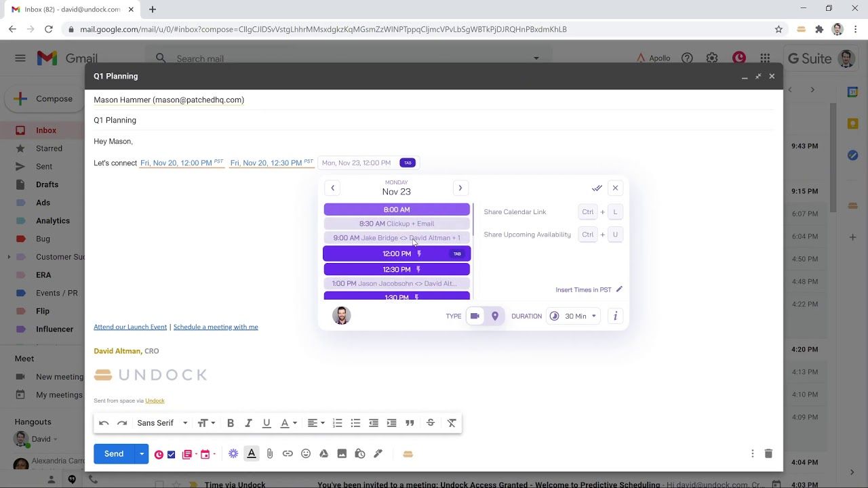This screenshot has height=488, width=868.
Task: Open the pink templates icon dropdown
Action: (x=189, y=454)
